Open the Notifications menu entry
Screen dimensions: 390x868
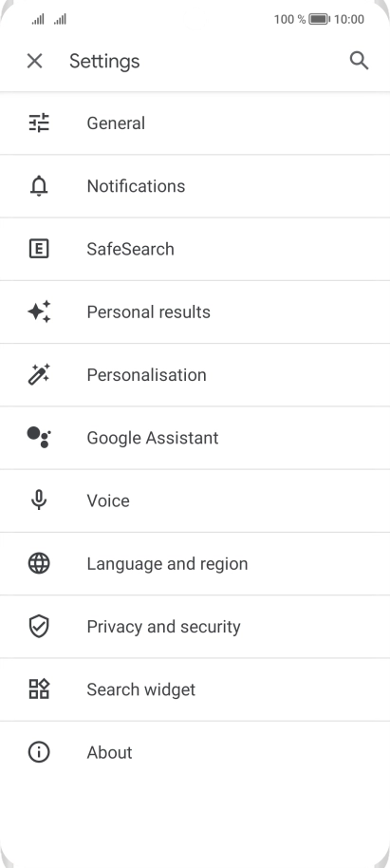(x=195, y=186)
